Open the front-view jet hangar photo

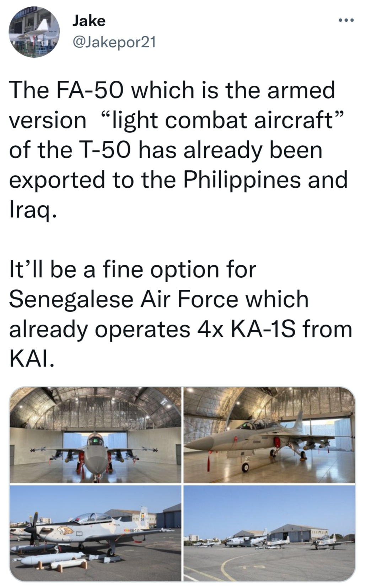point(95,435)
